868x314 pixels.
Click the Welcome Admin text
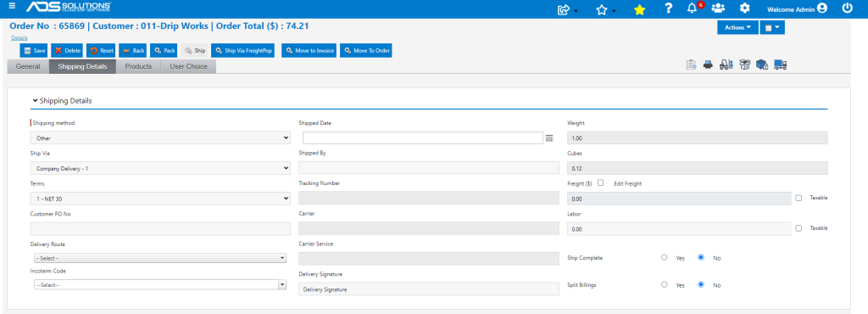click(791, 8)
